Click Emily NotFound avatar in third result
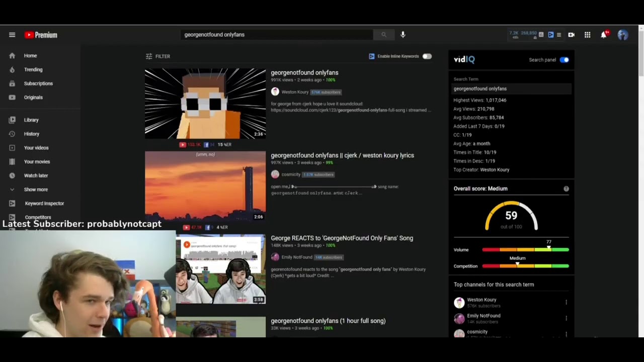This screenshot has height=362, width=644. coord(275,257)
